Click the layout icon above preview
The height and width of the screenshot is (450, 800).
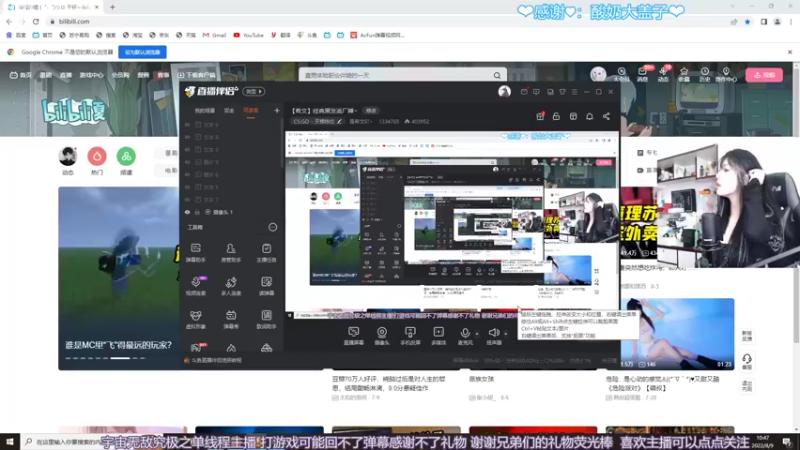[x=573, y=116]
